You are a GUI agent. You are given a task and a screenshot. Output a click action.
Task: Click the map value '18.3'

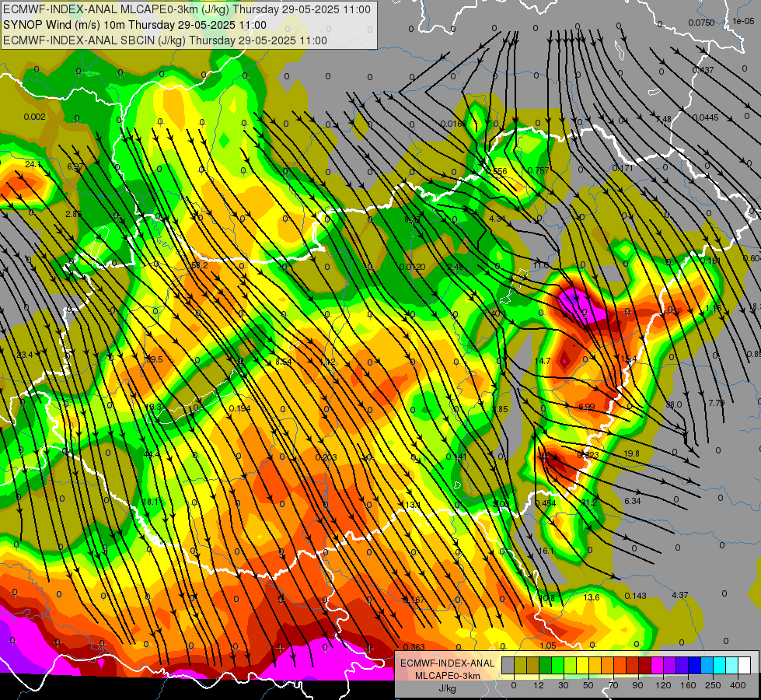pos(153,407)
